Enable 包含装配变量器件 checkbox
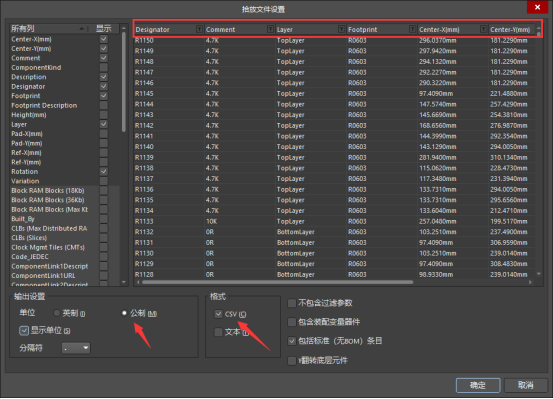Screen dimensions: 553x399 click(x=292, y=322)
